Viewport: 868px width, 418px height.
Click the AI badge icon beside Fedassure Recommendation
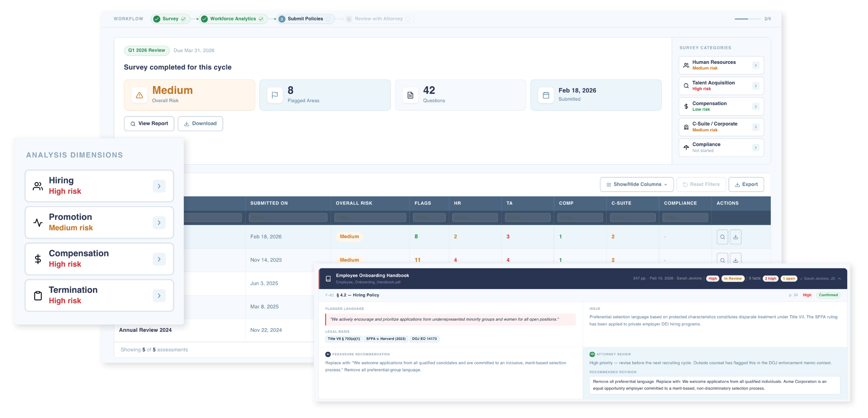pos(328,354)
